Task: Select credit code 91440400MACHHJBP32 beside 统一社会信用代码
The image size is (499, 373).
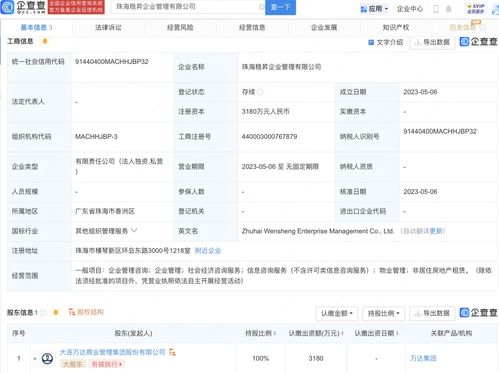Action: pyautogui.click(x=112, y=62)
